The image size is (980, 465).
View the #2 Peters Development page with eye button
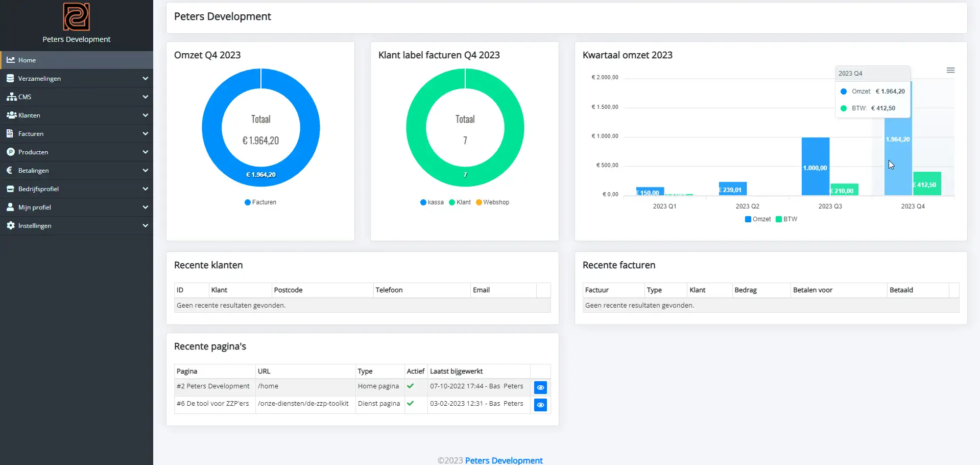tap(540, 387)
